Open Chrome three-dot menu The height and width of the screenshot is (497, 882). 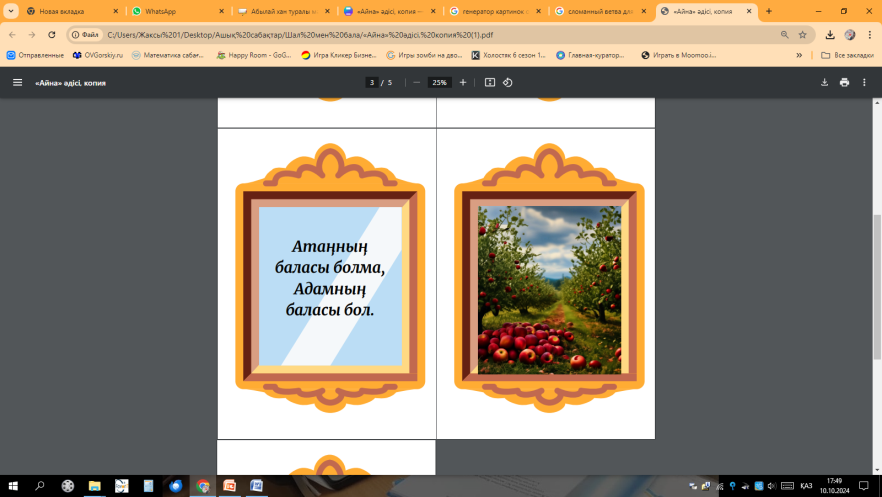point(870,35)
